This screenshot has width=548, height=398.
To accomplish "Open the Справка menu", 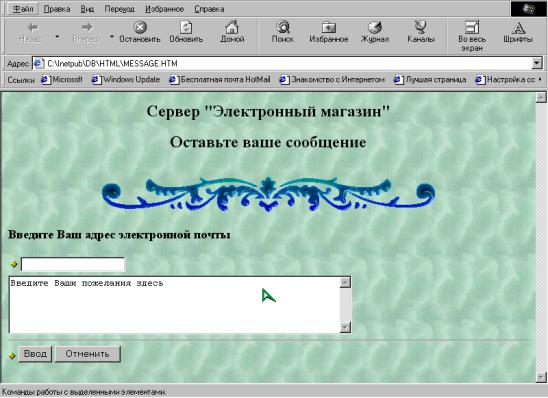I will 209,9.
